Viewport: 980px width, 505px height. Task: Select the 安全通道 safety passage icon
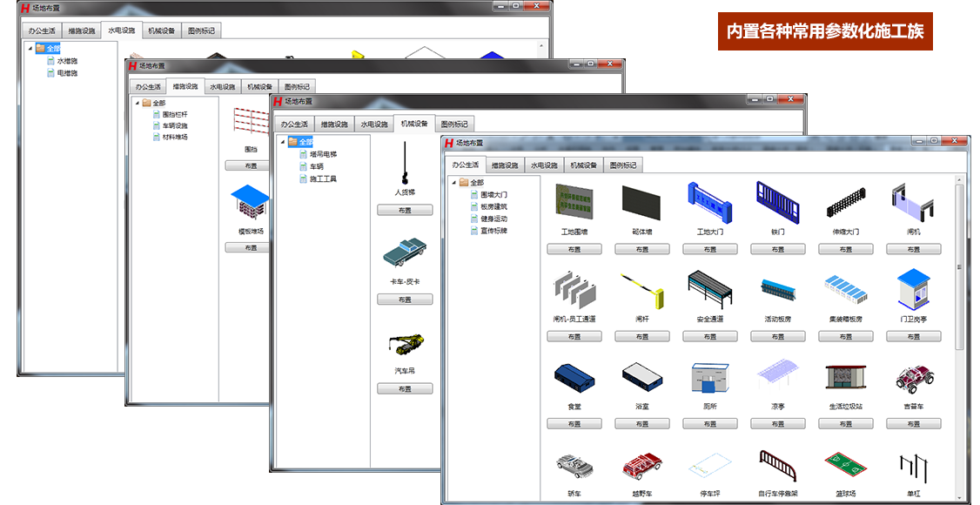[709, 291]
